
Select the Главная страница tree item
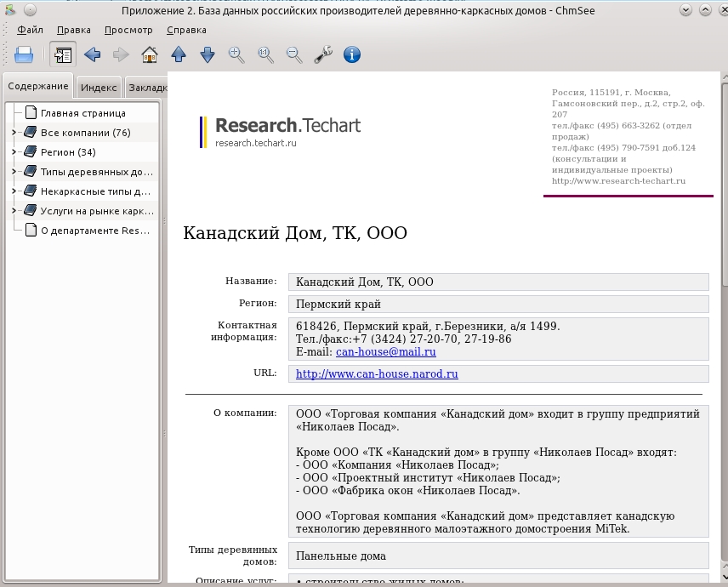(x=83, y=113)
